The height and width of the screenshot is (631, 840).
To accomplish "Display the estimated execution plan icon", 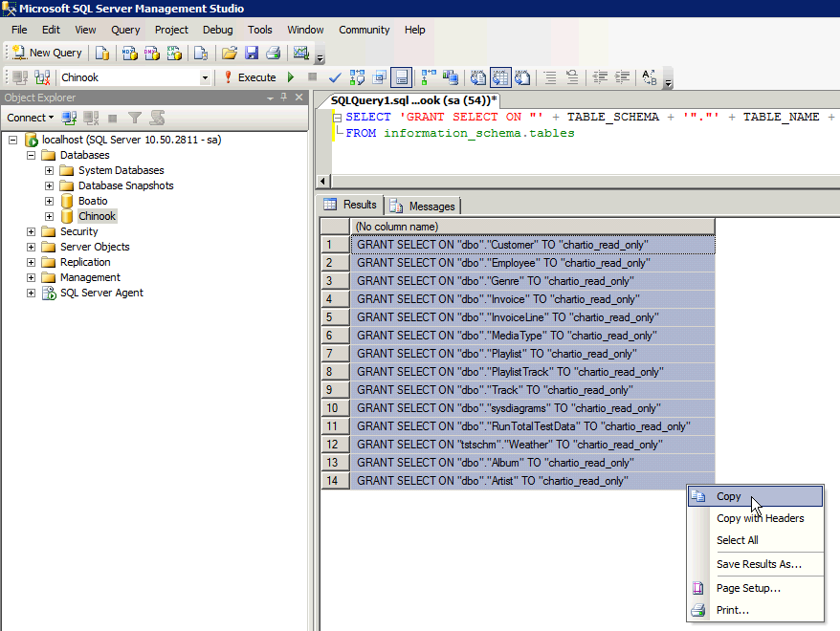I will tap(355, 77).
